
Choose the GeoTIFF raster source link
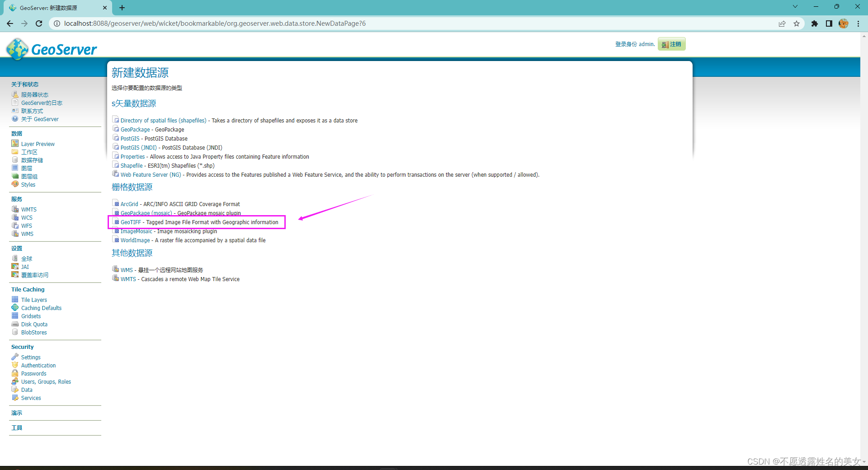click(131, 222)
